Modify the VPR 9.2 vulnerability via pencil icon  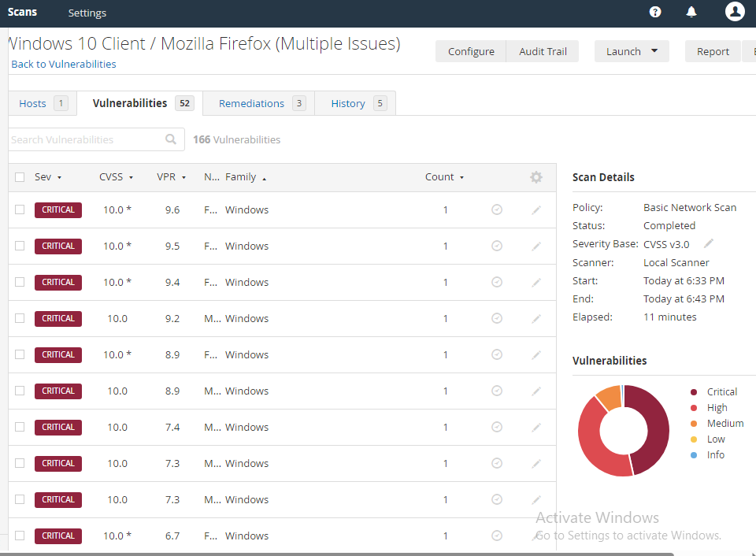tap(536, 318)
